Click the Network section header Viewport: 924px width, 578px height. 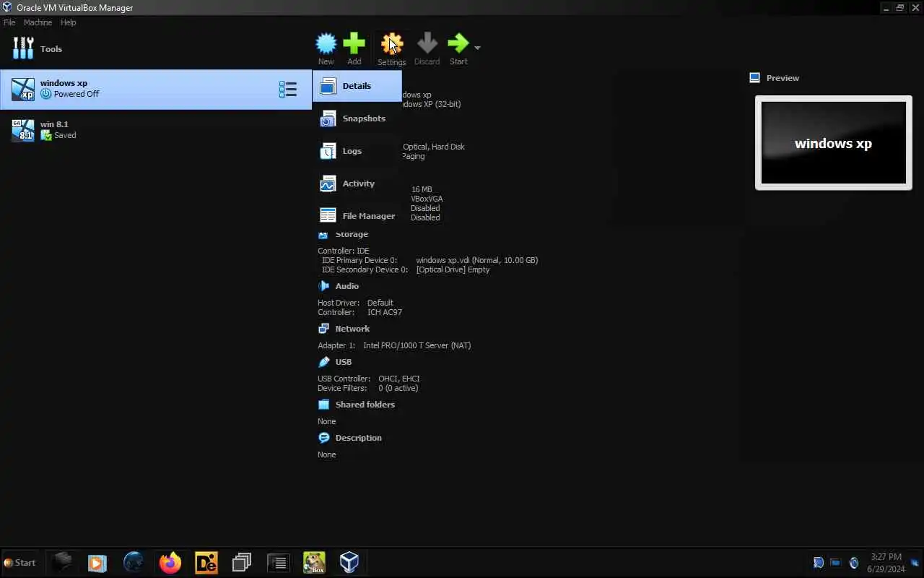tap(352, 329)
